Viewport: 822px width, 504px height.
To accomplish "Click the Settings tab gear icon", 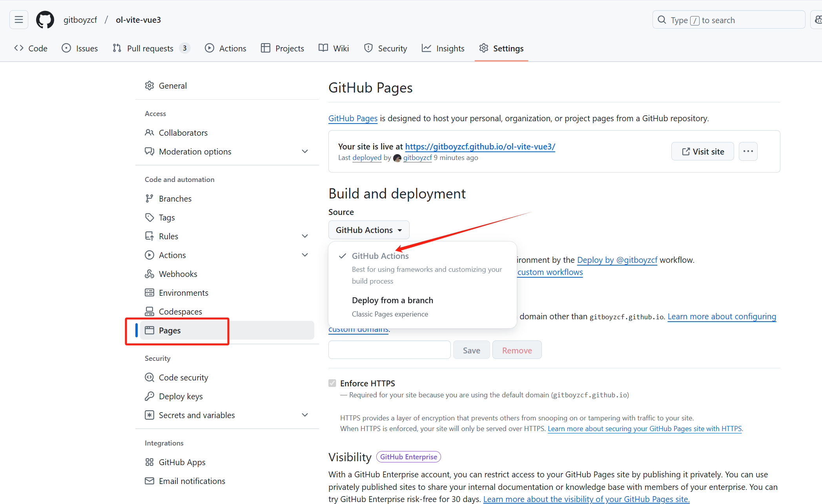I will 484,48.
